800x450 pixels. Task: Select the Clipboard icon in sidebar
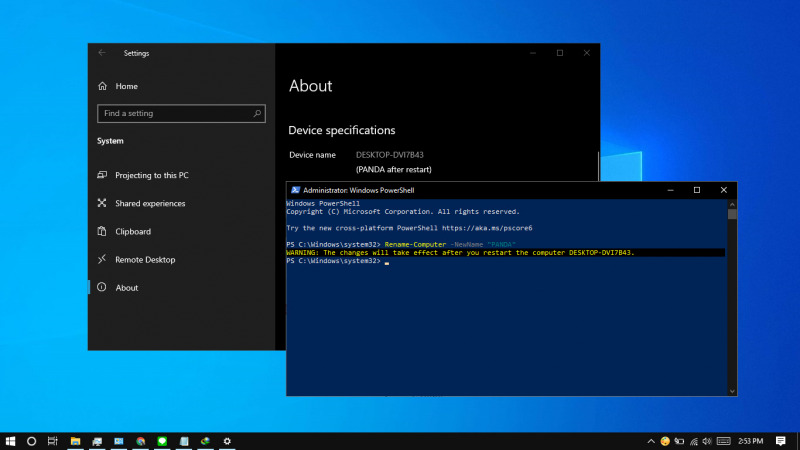102,231
